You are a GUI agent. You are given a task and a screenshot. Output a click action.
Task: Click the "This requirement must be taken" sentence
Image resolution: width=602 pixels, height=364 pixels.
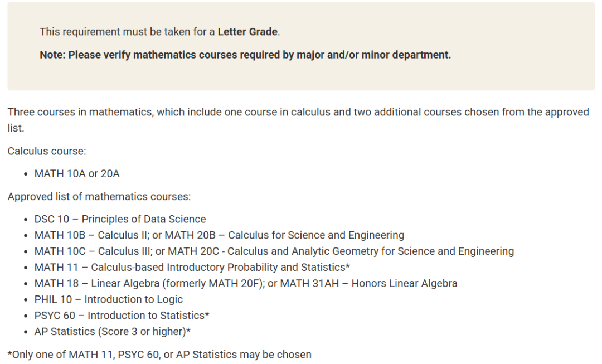coord(128,32)
